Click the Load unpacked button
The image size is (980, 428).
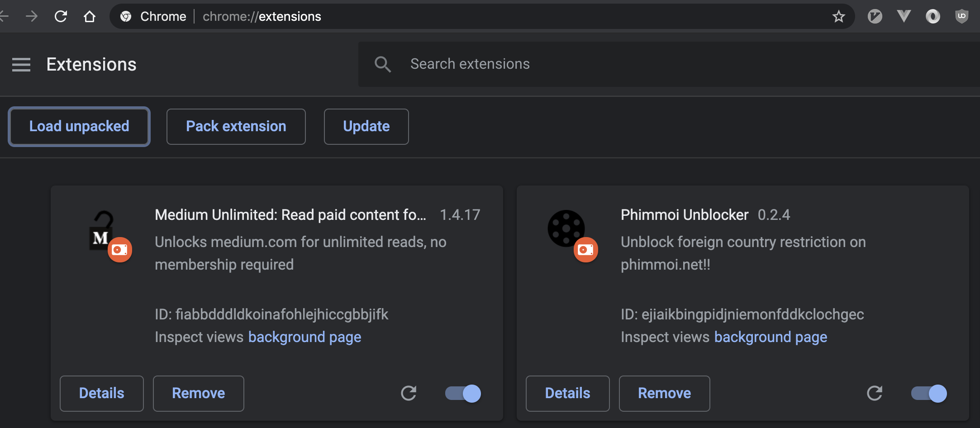[x=79, y=126]
